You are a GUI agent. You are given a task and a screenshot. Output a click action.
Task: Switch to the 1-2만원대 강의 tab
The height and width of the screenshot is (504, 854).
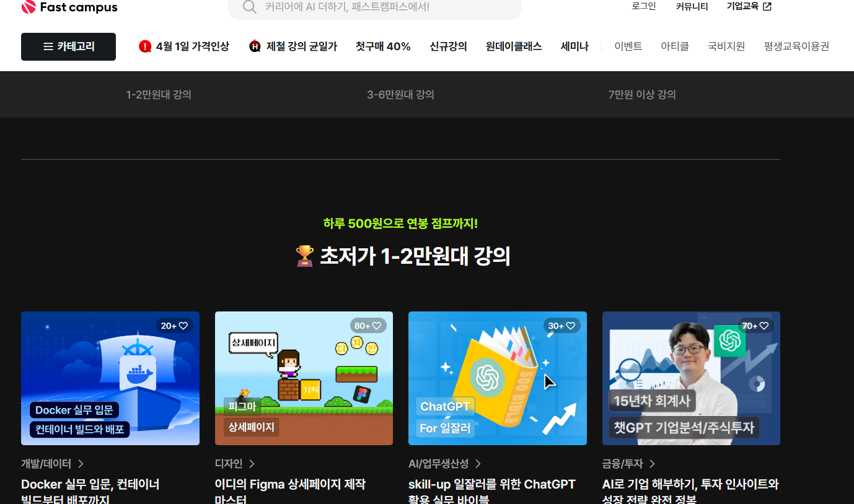pyautogui.click(x=159, y=95)
